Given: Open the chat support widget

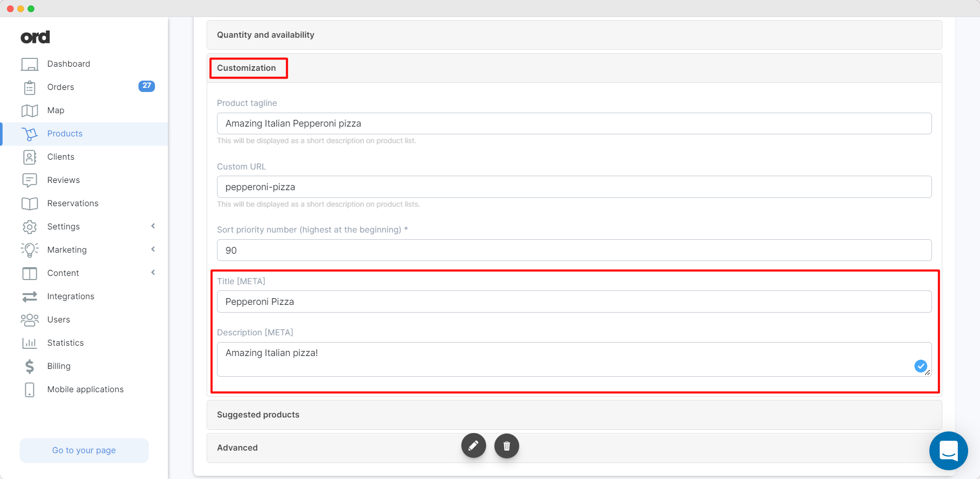Looking at the screenshot, I should pyautogui.click(x=948, y=451).
